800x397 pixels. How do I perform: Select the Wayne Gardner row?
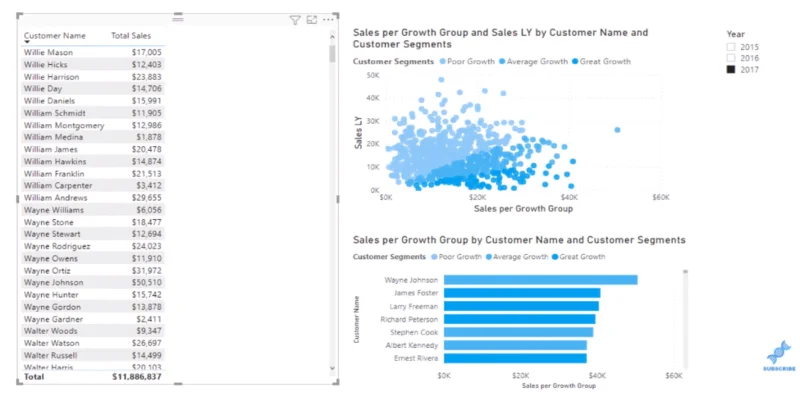(x=93, y=319)
